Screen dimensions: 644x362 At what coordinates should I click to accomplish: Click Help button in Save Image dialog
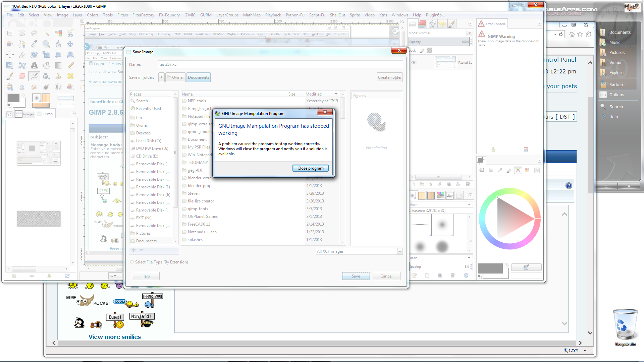coord(146,276)
